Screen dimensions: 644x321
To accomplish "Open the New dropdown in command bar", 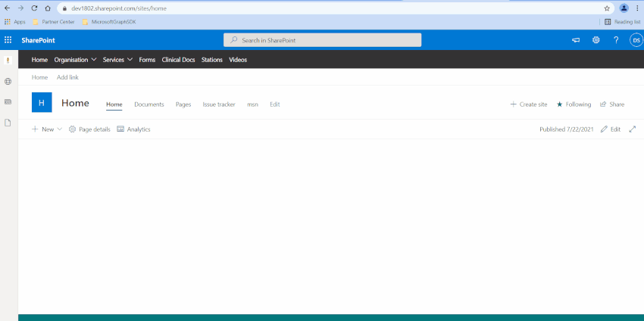I will click(x=47, y=129).
